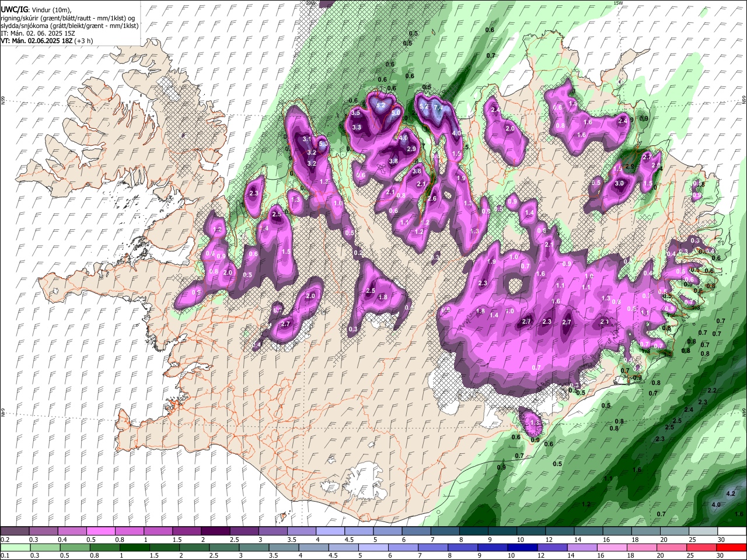747x560 pixels.
Task: Pick the darkest purple 2–2.5 snow swatch
Action: point(217,531)
